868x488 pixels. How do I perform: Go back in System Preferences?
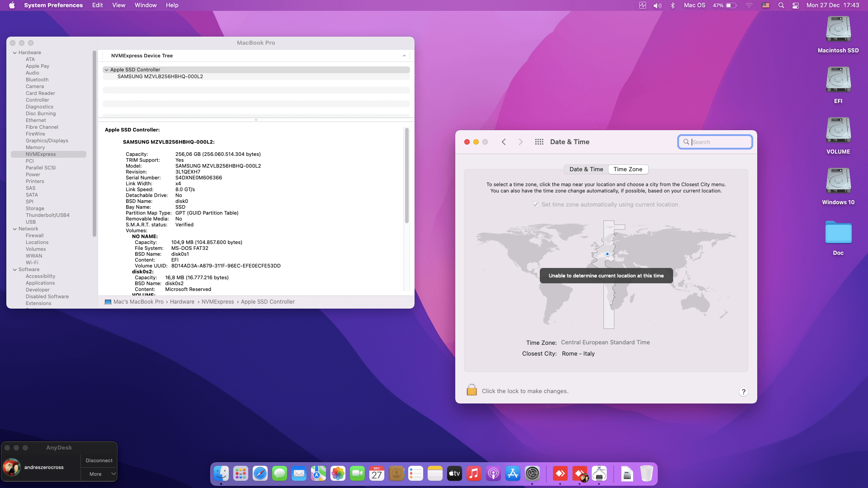click(x=504, y=142)
